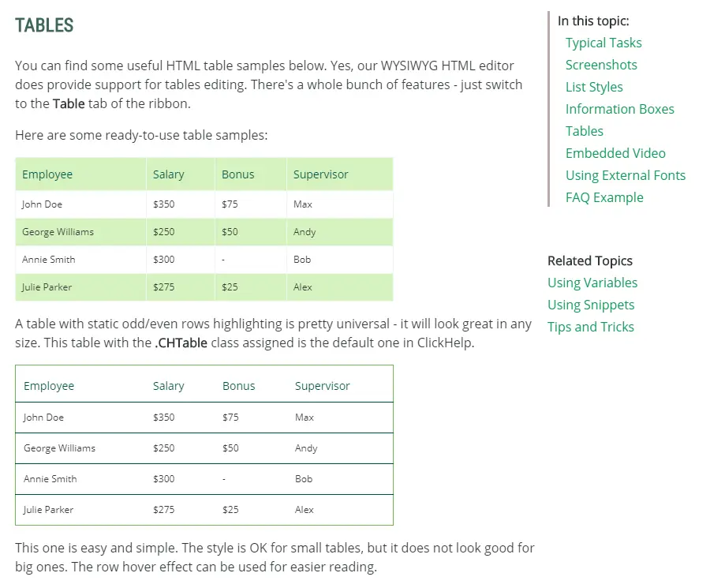Screen dimensions: 710x588
Task: Open the Typical Tasks topic link
Action: [x=603, y=43]
